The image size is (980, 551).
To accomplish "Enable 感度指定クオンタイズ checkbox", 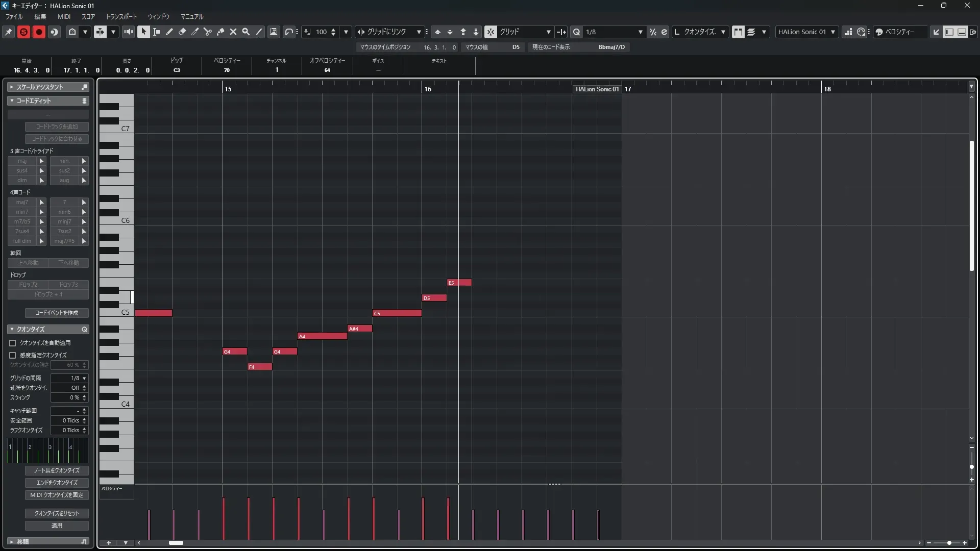I will click(13, 355).
